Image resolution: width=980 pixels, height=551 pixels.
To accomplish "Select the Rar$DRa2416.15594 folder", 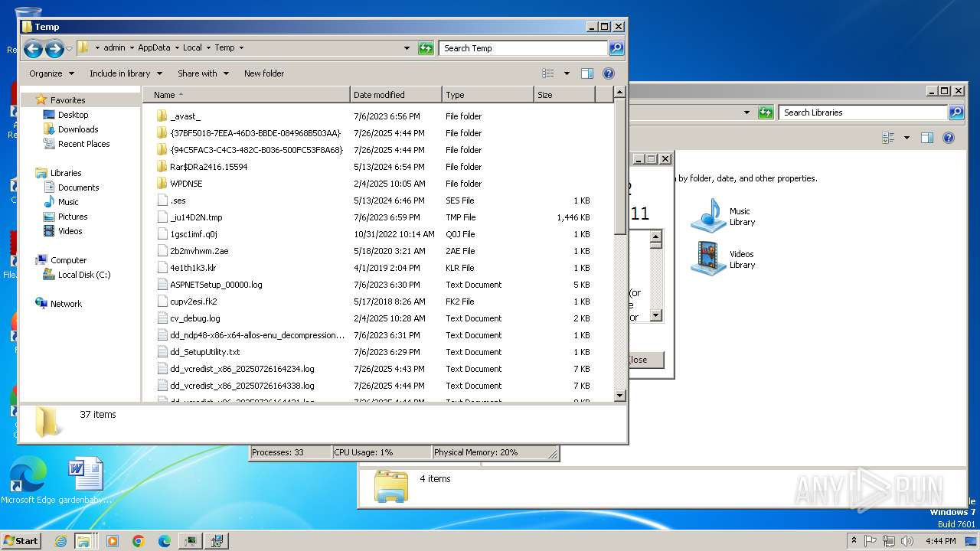I will tap(208, 167).
